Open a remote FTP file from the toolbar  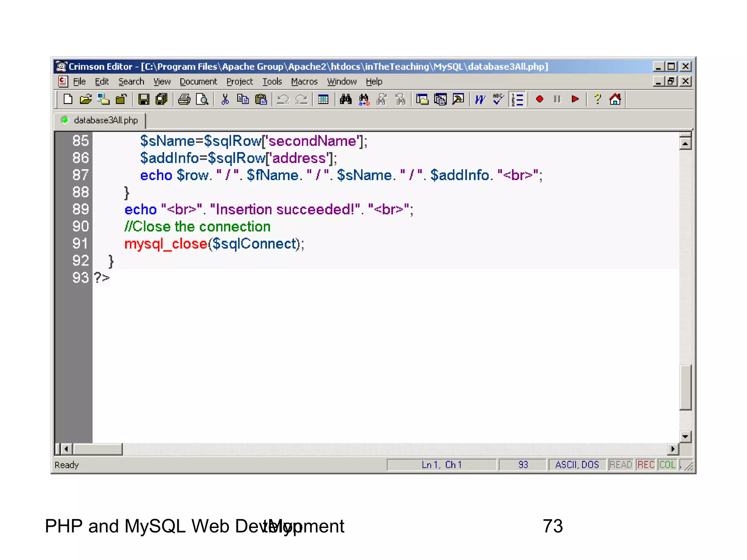(x=104, y=100)
